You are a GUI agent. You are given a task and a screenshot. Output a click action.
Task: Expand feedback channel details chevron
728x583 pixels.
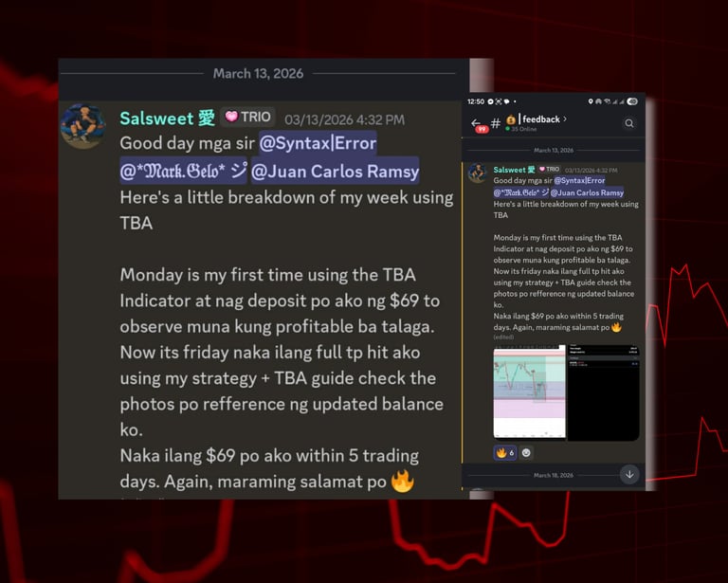coord(565,118)
